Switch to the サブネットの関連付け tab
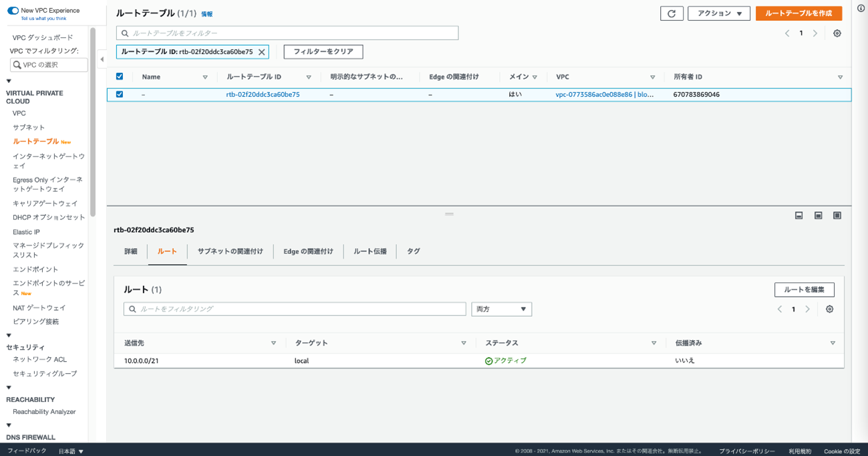868x456 pixels. click(x=230, y=251)
